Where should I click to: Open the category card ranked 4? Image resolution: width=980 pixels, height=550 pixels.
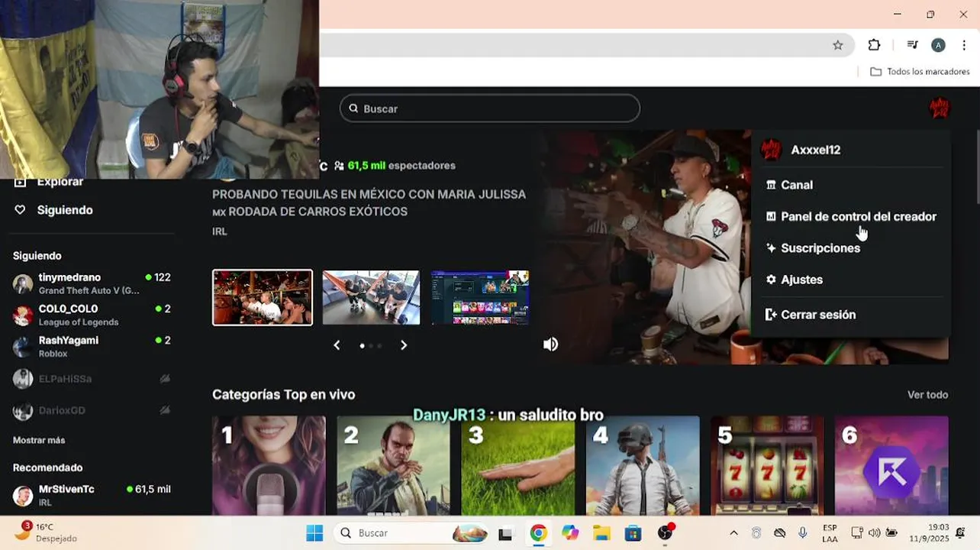[643, 465]
